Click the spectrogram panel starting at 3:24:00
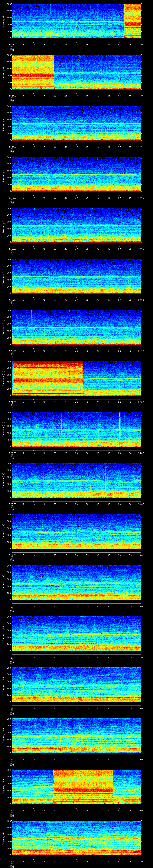 tap(76, 531)
